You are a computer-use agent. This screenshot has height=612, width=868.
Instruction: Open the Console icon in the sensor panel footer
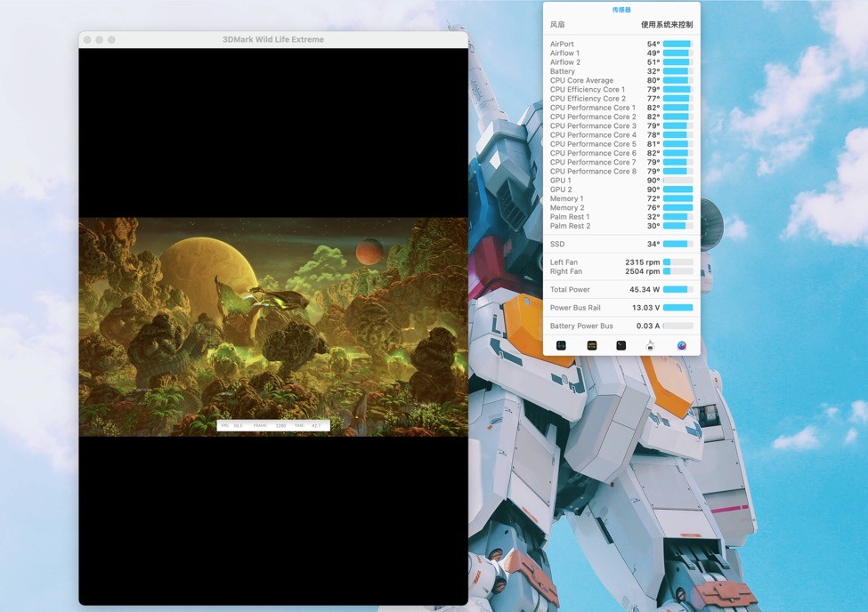592,345
